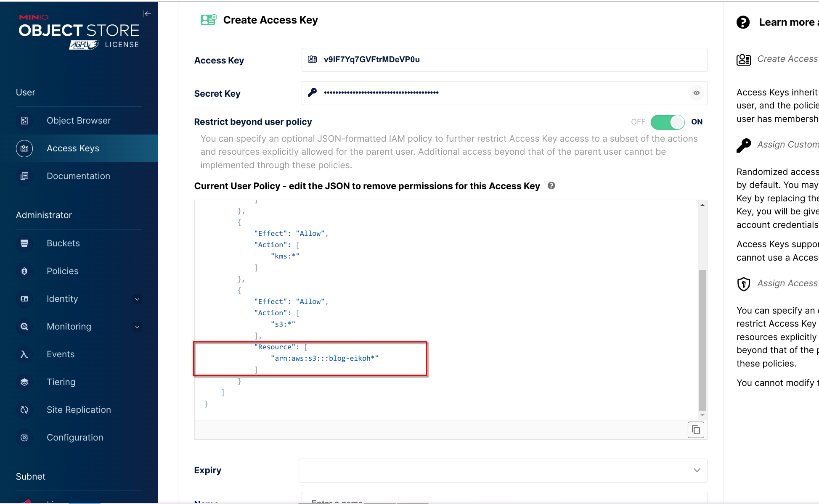This screenshot has width=819, height=504.
Task: Expand the Identity menu chevron
Action: click(137, 299)
